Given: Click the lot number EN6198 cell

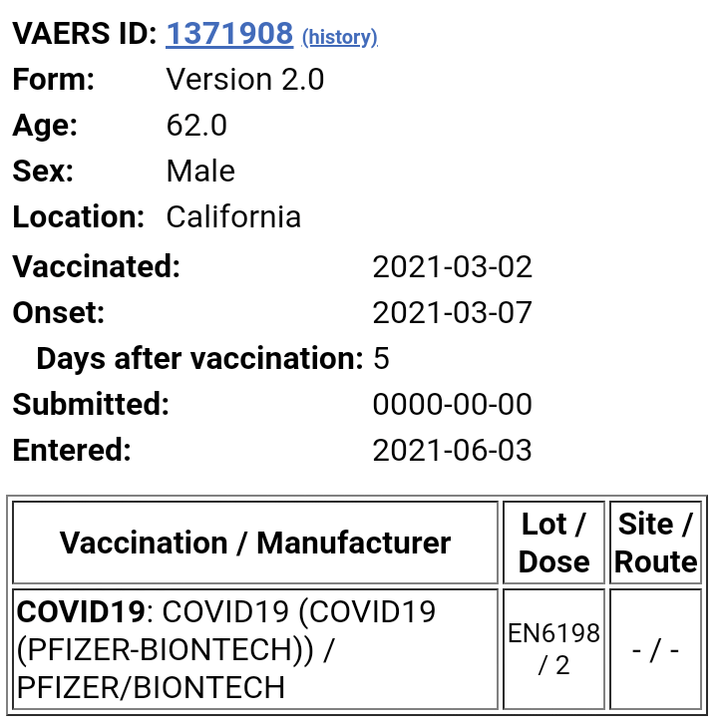Looking at the screenshot, I should pos(554,649).
